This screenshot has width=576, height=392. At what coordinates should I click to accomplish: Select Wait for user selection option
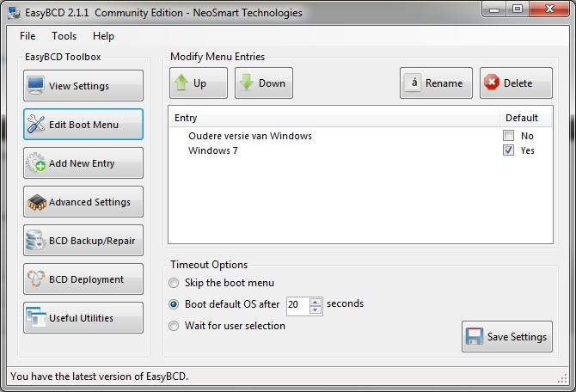[174, 326]
